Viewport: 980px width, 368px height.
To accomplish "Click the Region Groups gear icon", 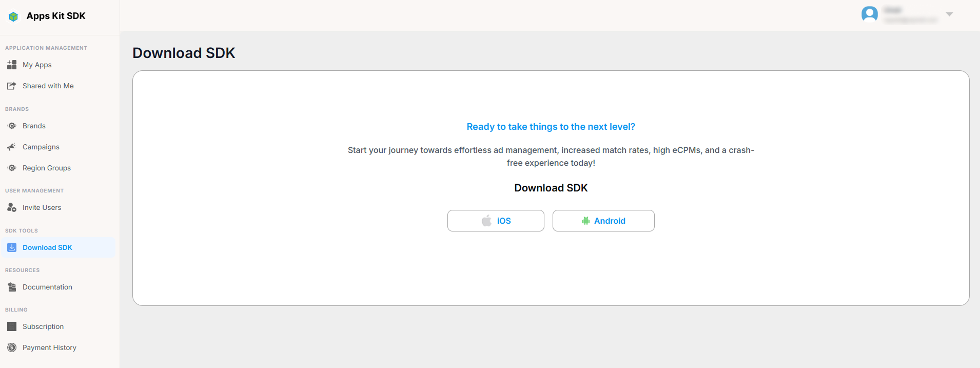I will (x=12, y=168).
